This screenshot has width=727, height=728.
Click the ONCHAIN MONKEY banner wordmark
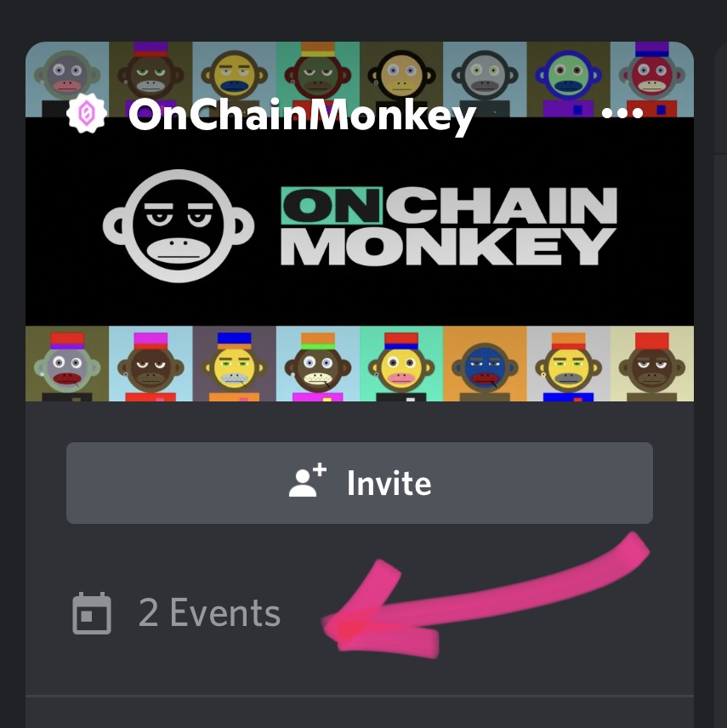[448, 225]
